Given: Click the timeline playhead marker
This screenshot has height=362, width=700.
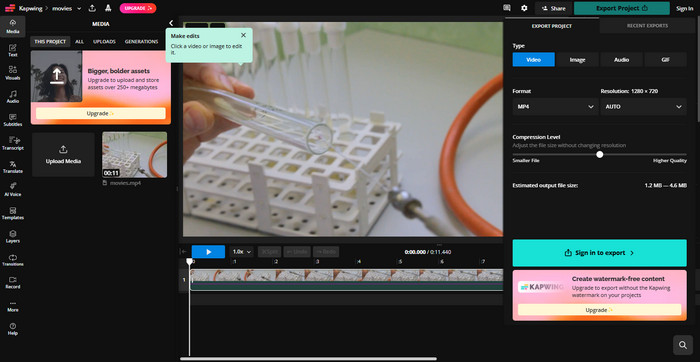Looking at the screenshot, I should click(x=189, y=262).
